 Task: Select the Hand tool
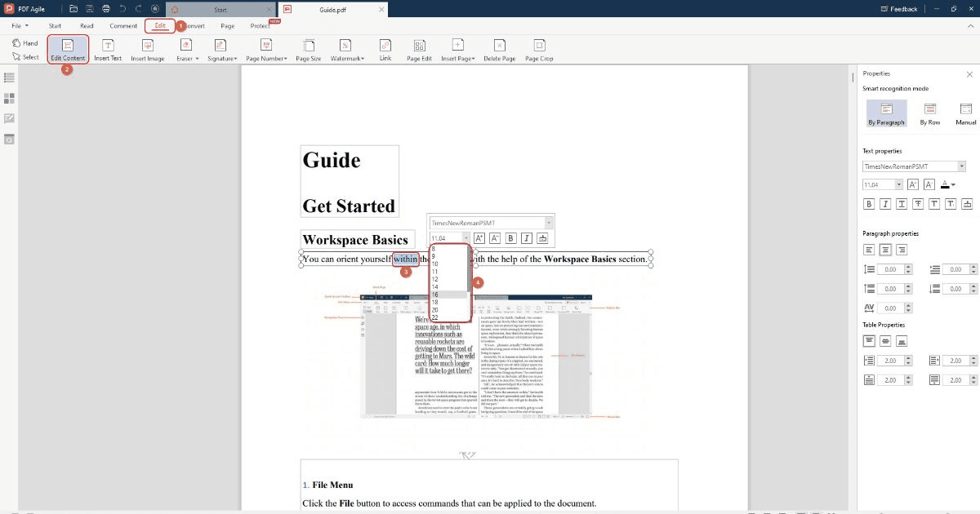pos(24,42)
